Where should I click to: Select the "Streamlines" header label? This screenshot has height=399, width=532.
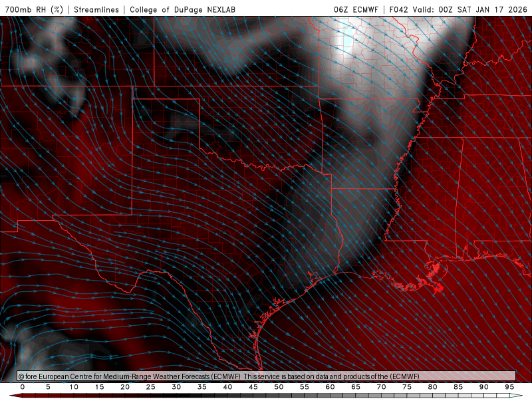click(x=96, y=9)
